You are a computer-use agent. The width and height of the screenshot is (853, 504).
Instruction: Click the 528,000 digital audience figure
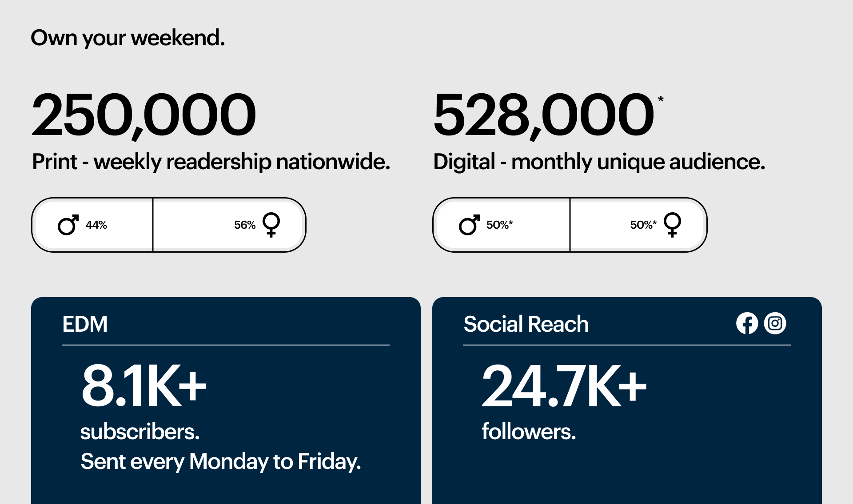click(x=543, y=115)
